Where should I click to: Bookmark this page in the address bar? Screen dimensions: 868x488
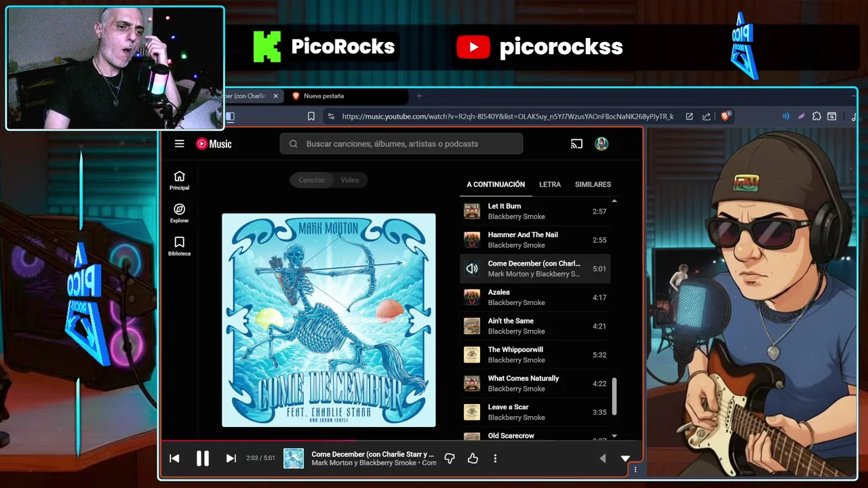311,117
